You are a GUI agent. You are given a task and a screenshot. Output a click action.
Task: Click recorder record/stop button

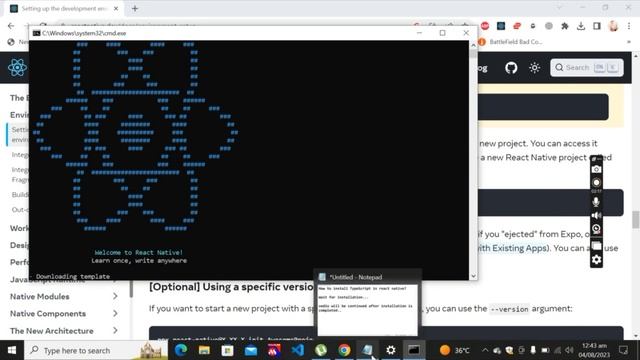coord(596,182)
